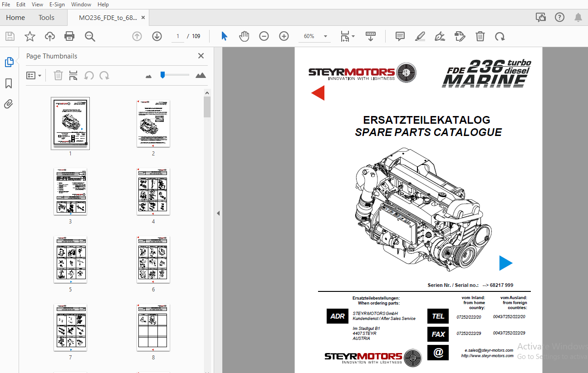Open the Help question mark icon

tap(560, 17)
